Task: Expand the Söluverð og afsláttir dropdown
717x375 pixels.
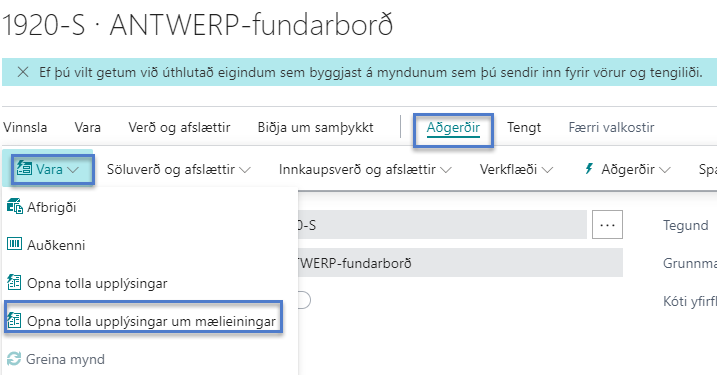Action: pos(179,170)
